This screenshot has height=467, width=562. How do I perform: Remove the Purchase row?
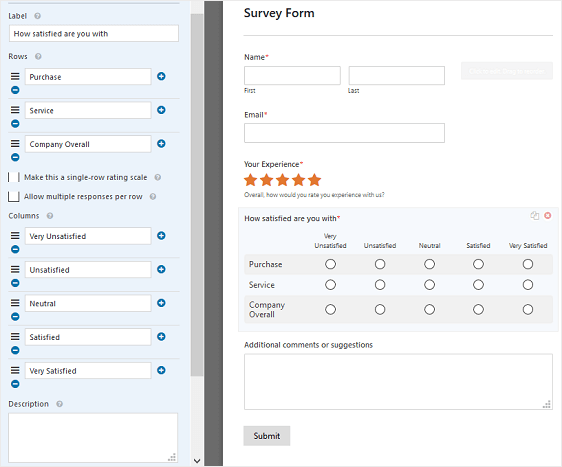(15, 90)
